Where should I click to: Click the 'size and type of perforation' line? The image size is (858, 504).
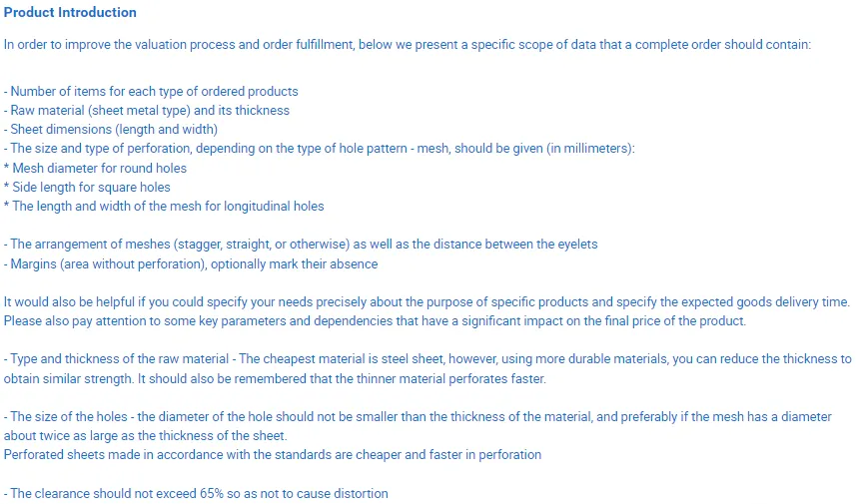320,149
